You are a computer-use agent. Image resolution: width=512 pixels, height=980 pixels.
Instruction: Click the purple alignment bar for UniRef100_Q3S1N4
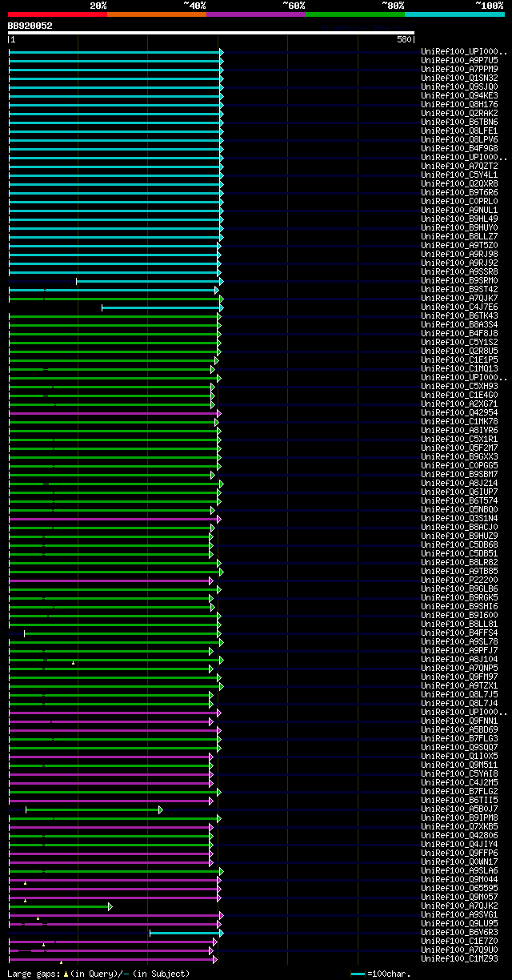tap(115, 519)
